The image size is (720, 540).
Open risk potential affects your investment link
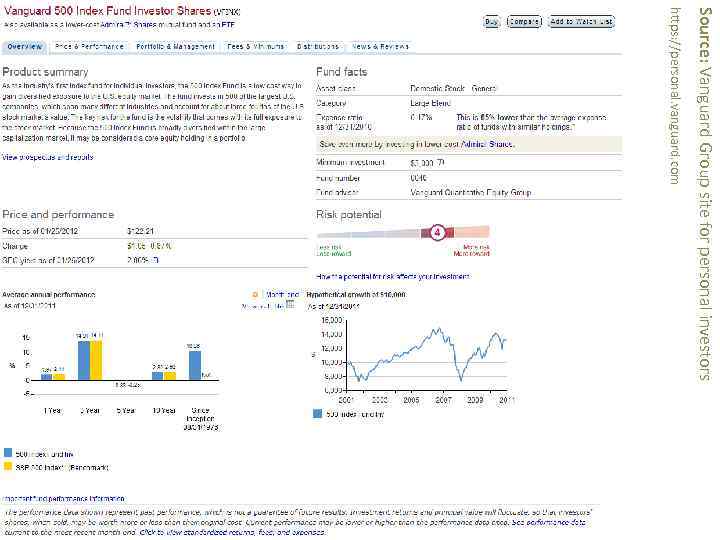(x=393, y=276)
